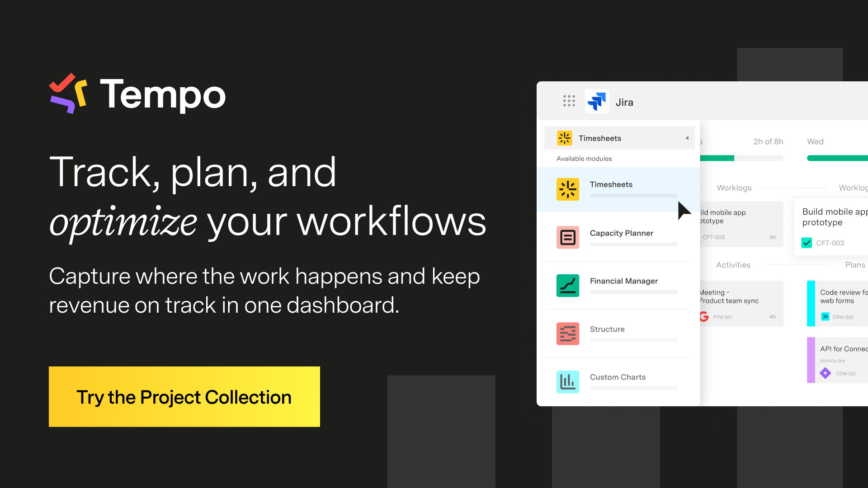Click the Available modules heading
The image size is (868, 488).
(x=584, y=159)
